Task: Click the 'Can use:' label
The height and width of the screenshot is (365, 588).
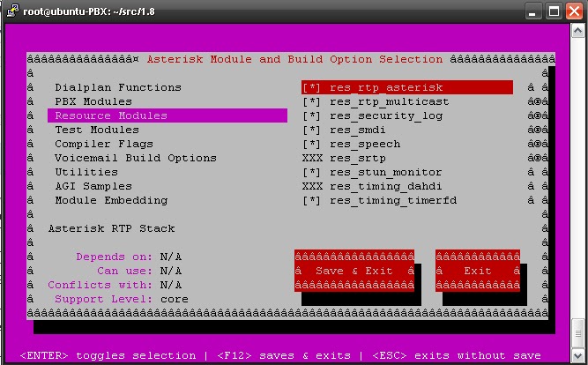Action: pyautogui.click(x=125, y=271)
